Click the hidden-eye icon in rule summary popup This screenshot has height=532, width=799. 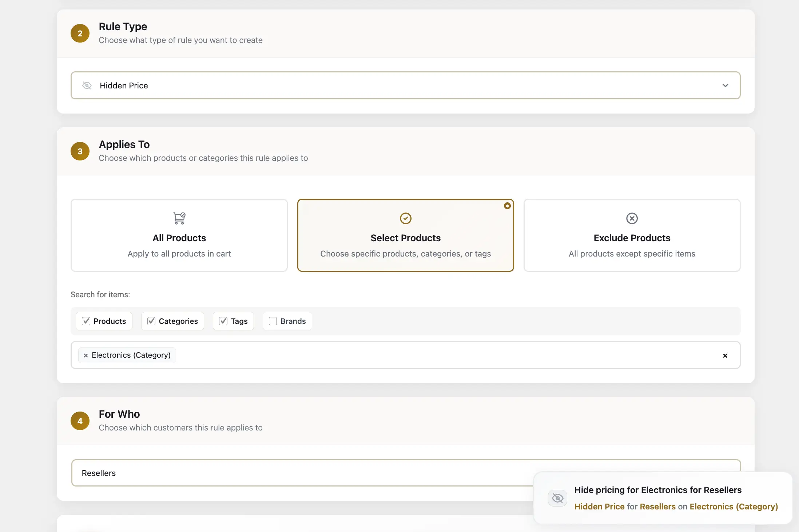point(557,498)
